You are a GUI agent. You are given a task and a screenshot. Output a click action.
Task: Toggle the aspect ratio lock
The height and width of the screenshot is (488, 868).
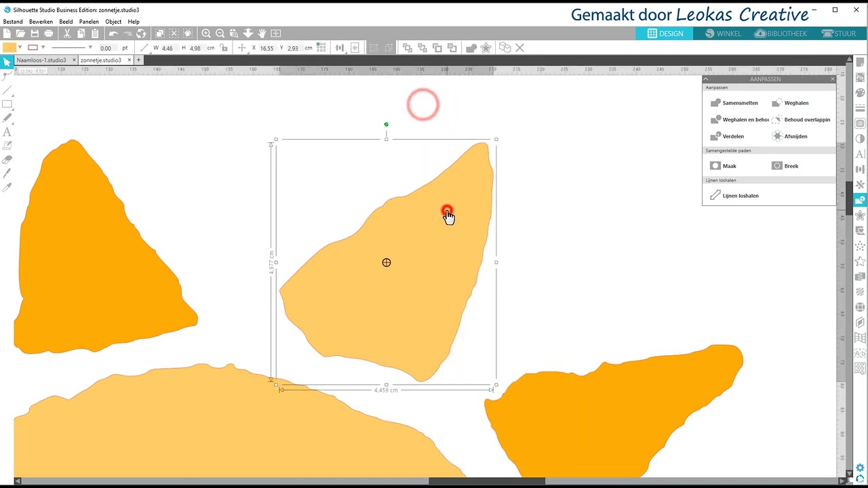pyautogui.click(x=225, y=48)
